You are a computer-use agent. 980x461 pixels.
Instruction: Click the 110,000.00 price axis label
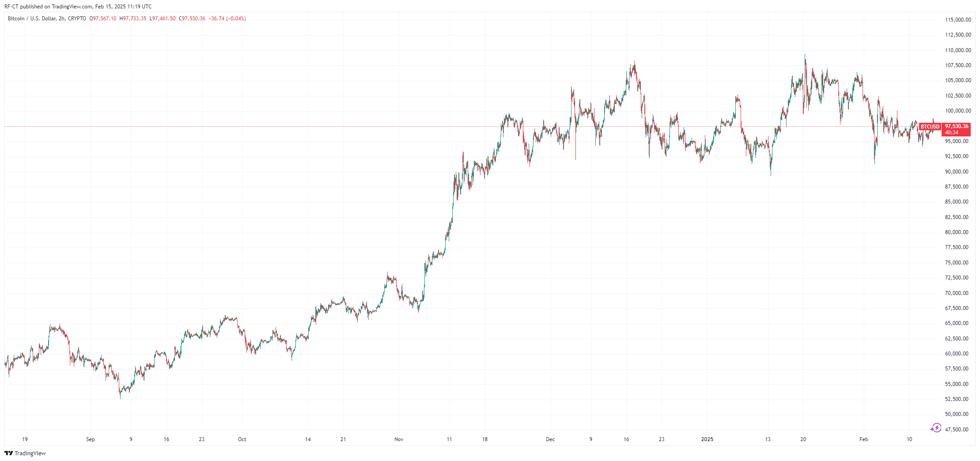coord(958,50)
